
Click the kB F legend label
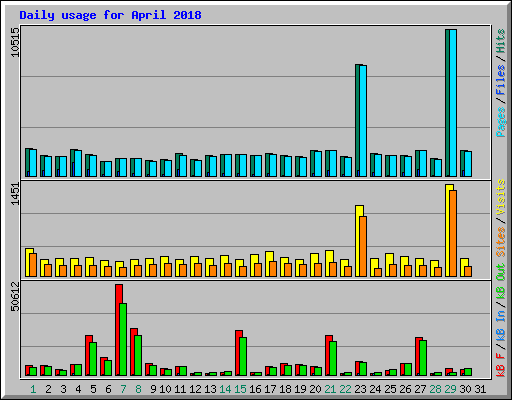501,365
